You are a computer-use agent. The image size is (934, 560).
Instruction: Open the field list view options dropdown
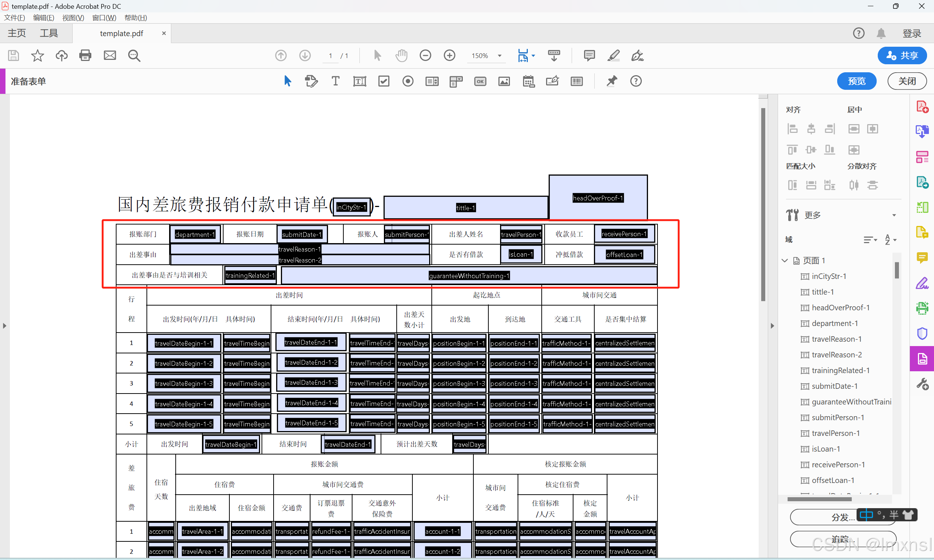click(x=870, y=239)
